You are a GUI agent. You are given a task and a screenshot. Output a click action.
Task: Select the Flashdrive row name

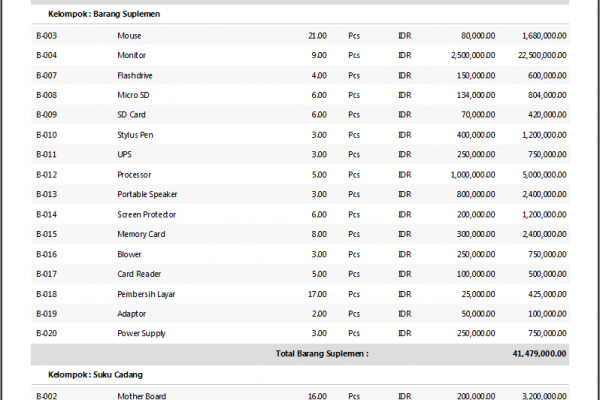135,75
